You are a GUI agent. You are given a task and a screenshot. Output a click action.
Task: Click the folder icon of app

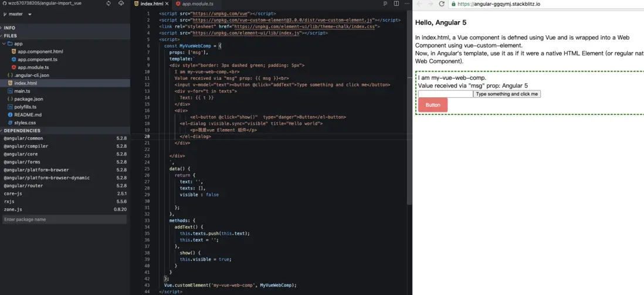tap(10, 43)
